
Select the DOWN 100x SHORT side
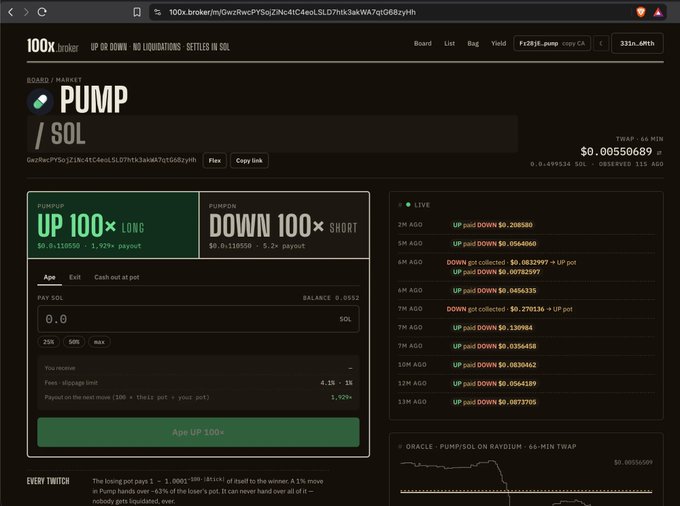[284, 225]
